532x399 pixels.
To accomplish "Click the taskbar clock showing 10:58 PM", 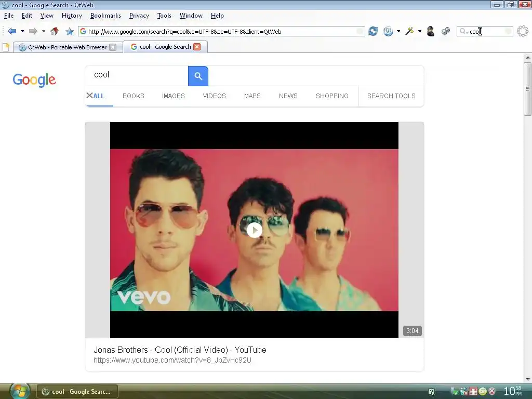I will [x=513, y=391].
